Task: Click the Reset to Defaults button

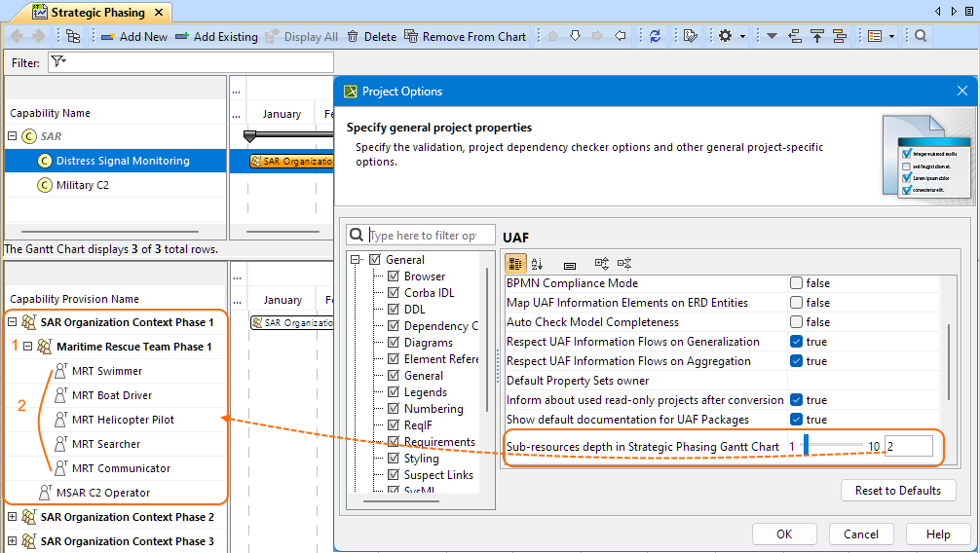Action: 897,490
